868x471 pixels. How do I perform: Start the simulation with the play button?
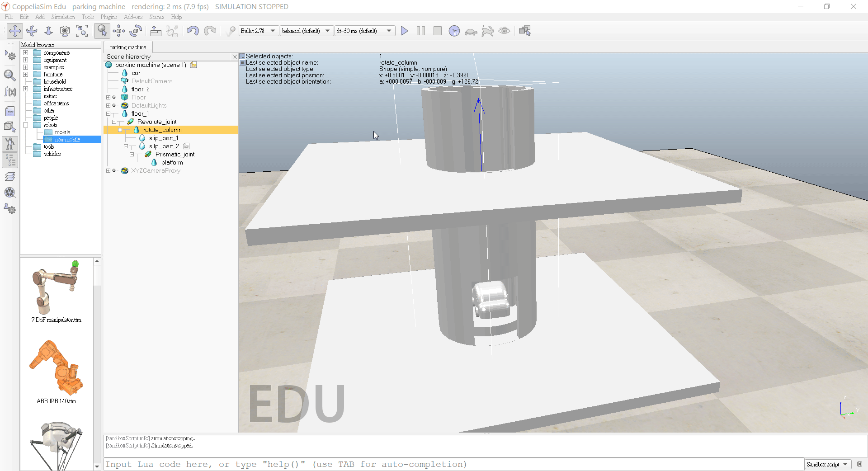click(x=404, y=31)
